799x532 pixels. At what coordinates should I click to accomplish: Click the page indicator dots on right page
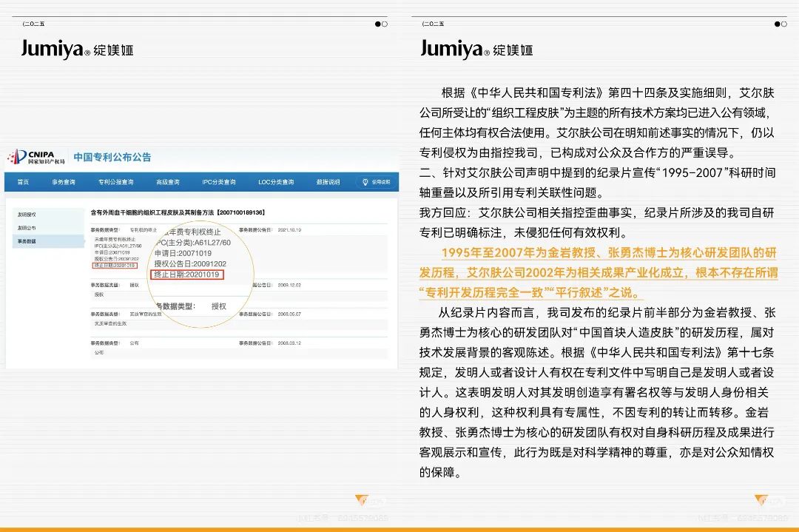point(781,24)
